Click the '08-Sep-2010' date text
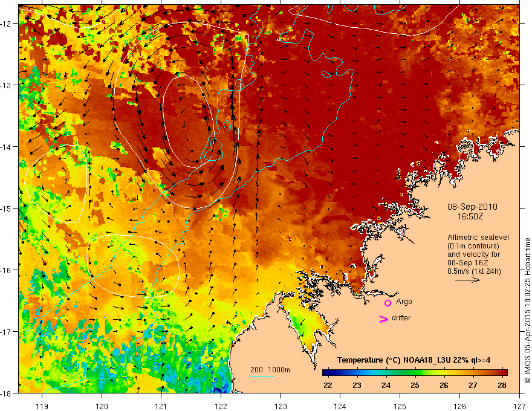The image size is (532, 411). 472,207
